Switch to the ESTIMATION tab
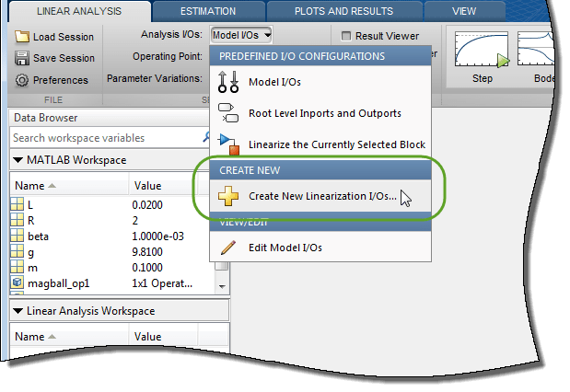This screenshot has height=392, width=570. pos(208,11)
